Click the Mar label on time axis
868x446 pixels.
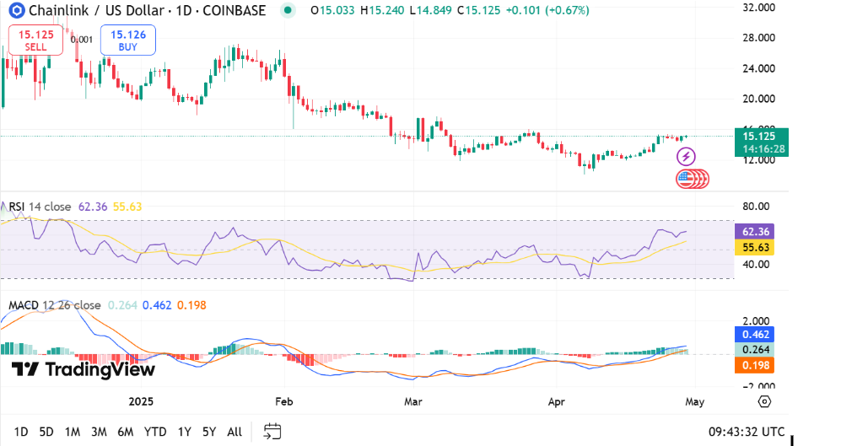413,401
